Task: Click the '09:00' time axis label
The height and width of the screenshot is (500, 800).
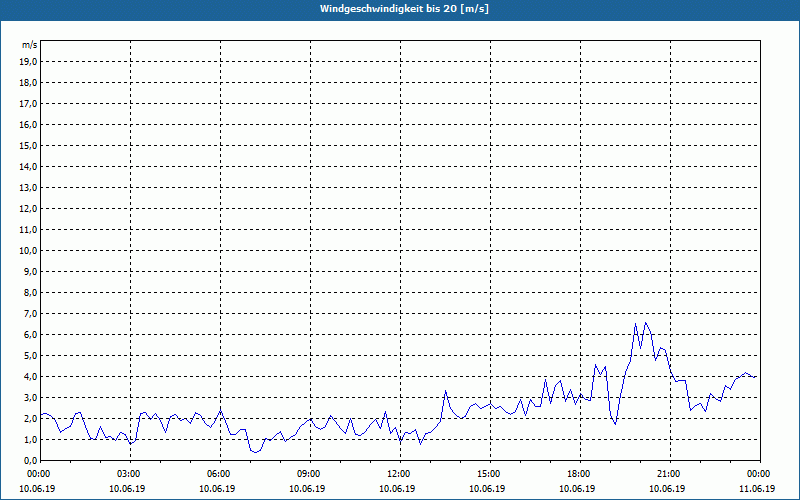Action: click(308, 474)
